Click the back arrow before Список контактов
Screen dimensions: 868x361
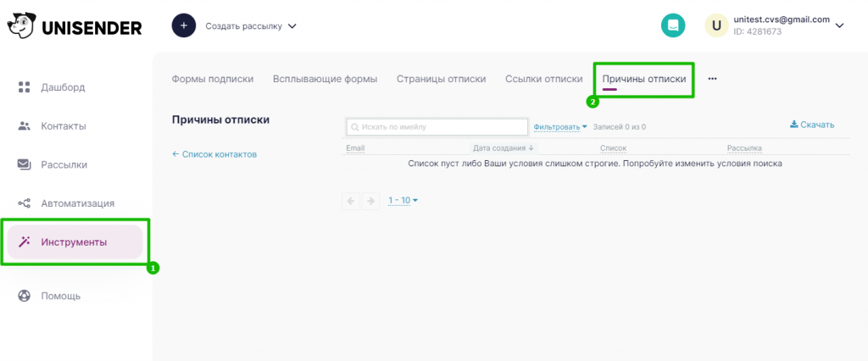click(x=175, y=154)
